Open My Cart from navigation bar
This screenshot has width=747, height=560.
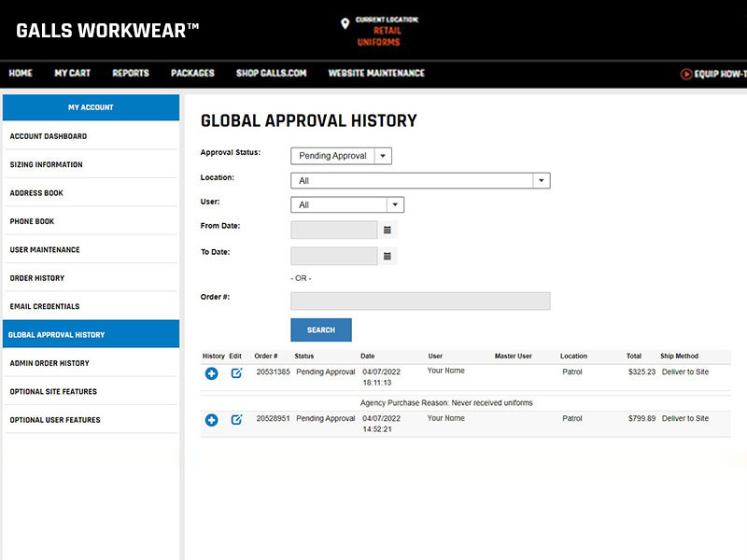[72, 74]
